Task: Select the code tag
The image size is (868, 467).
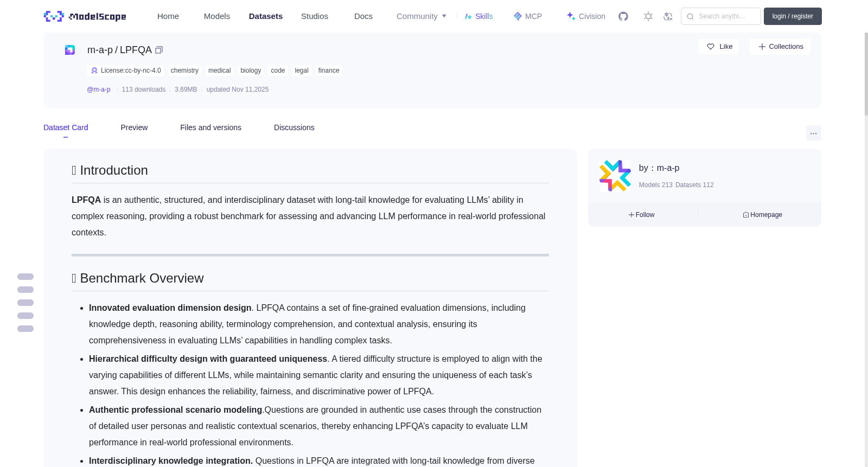Action: point(278,71)
